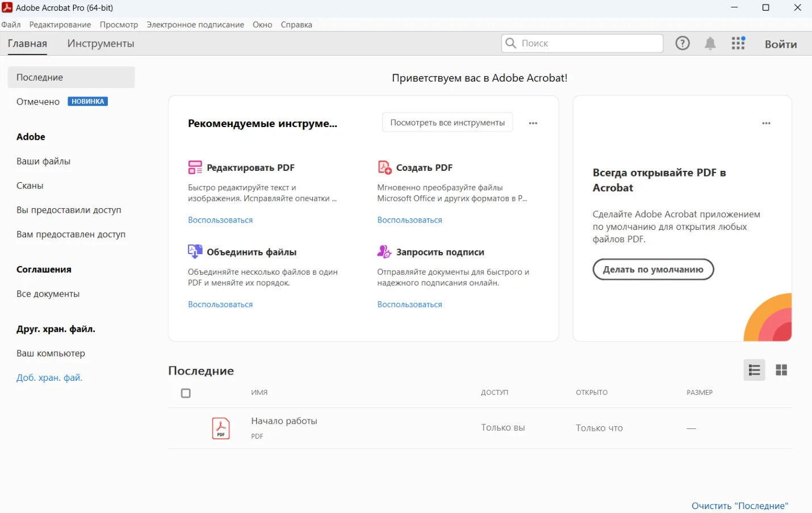Open three-dots menu of default app card
812x513 pixels.
coord(767,123)
